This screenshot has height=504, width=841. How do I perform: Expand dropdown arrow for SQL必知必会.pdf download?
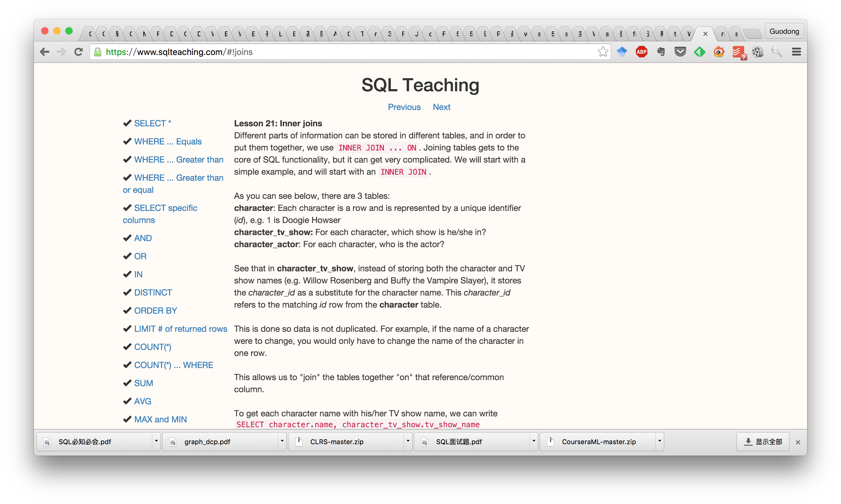coord(156,441)
